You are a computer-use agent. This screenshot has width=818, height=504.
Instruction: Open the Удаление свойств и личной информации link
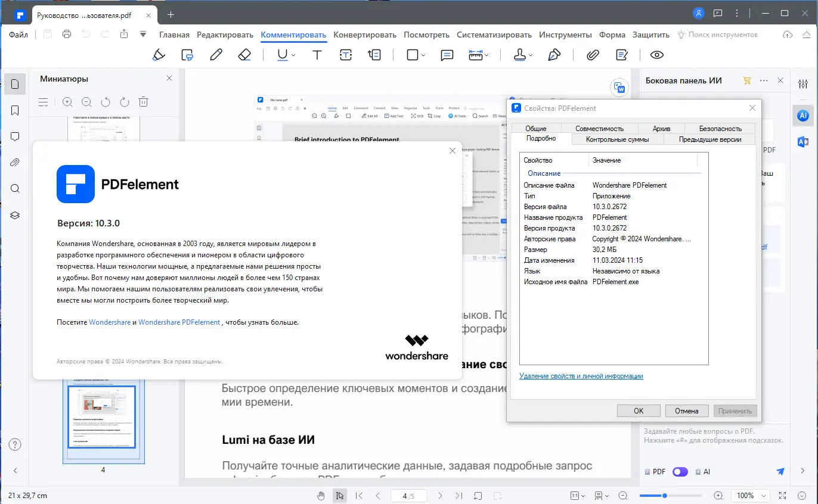[581, 376]
